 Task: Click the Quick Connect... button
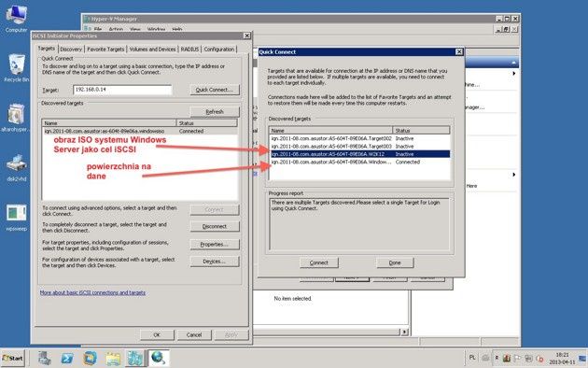point(215,90)
